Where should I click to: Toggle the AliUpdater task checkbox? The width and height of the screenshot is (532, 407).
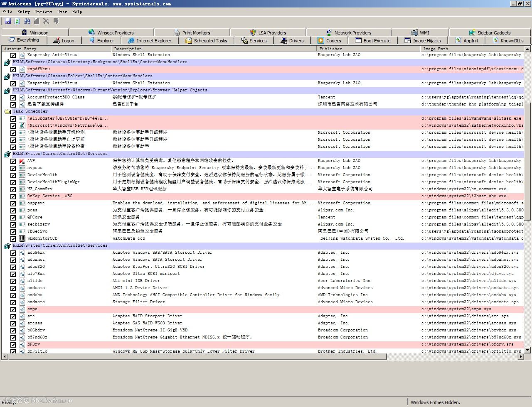[13, 119]
